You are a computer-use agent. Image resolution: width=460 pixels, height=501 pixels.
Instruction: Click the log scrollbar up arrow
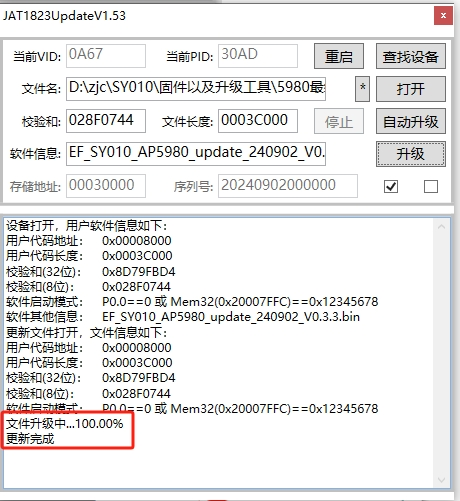tap(441, 227)
